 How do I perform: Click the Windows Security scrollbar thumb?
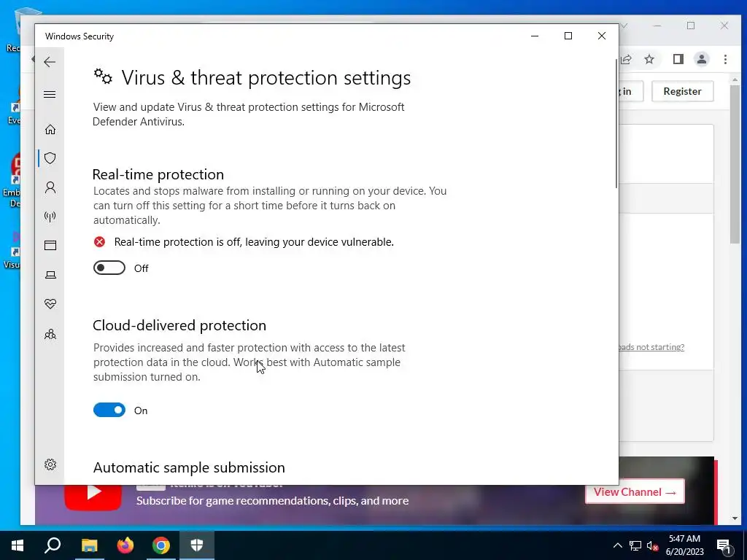pos(616,122)
